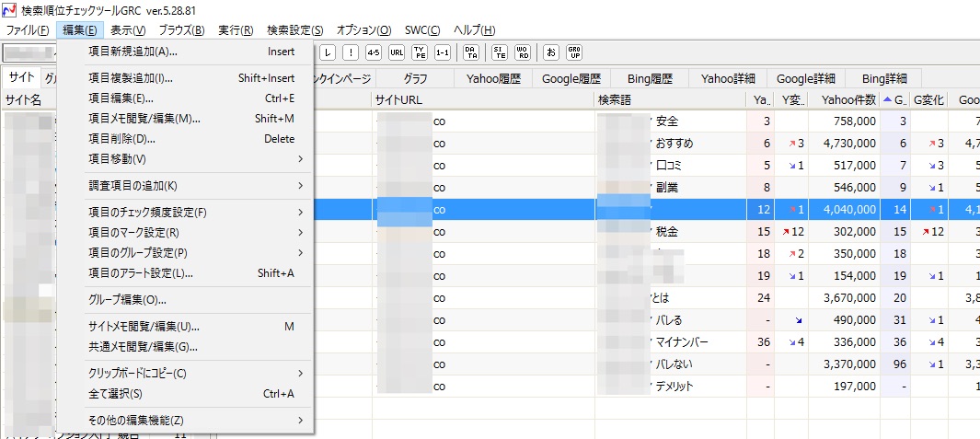980x439 pixels.
Task: Open グループ編集(O)... menu entry
Action: pyautogui.click(x=186, y=299)
